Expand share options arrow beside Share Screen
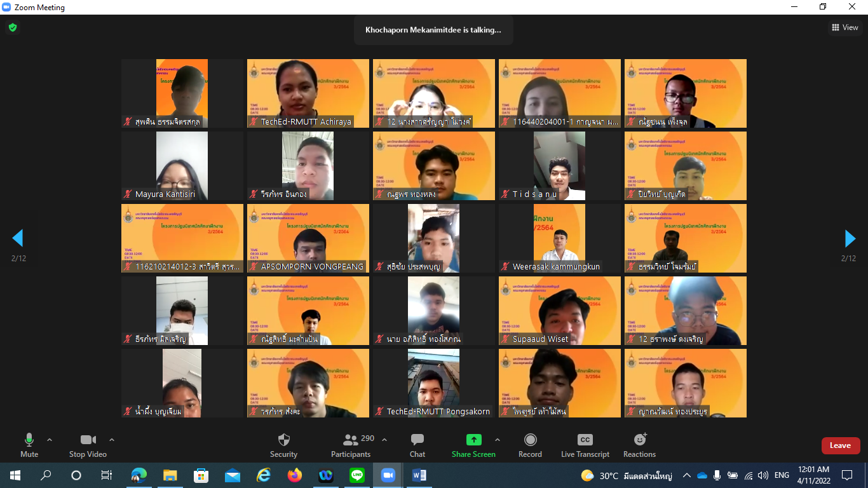 pyautogui.click(x=498, y=440)
